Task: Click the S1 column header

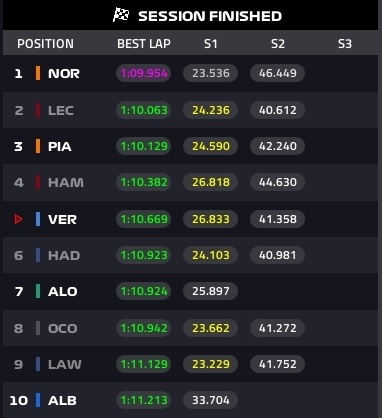Action: (x=211, y=44)
